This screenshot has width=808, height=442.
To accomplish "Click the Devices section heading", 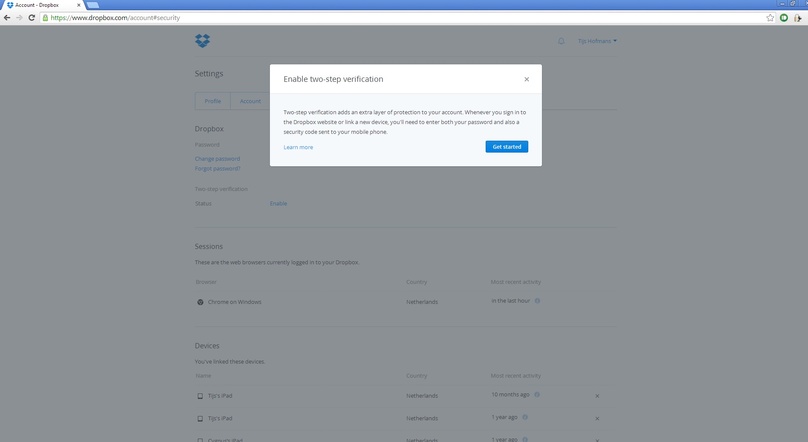I will (207, 346).
